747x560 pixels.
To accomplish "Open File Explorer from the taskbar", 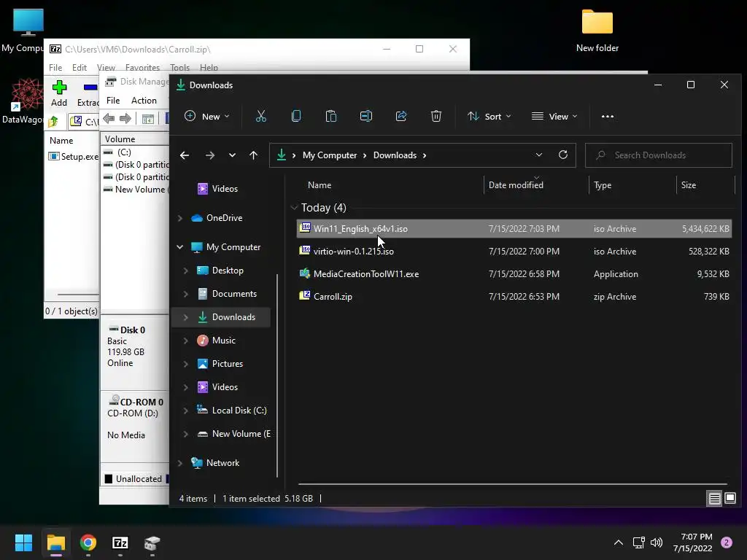I will pos(55,542).
